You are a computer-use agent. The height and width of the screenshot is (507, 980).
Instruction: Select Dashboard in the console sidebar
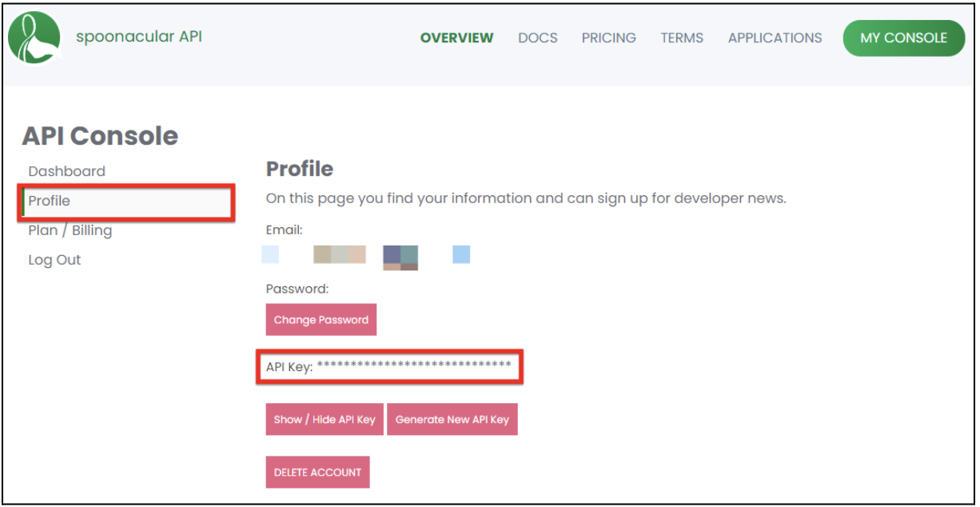pyautogui.click(x=67, y=171)
